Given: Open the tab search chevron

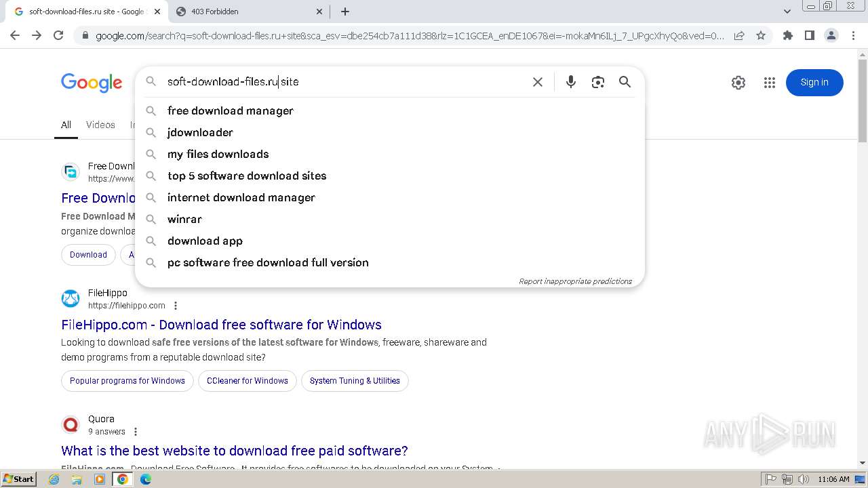Looking at the screenshot, I should pos(787,12).
